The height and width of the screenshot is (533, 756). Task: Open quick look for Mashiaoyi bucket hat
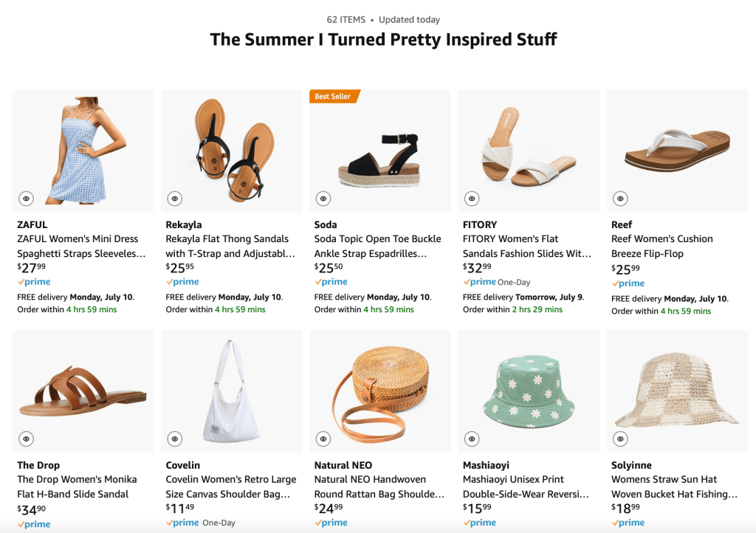click(472, 439)
